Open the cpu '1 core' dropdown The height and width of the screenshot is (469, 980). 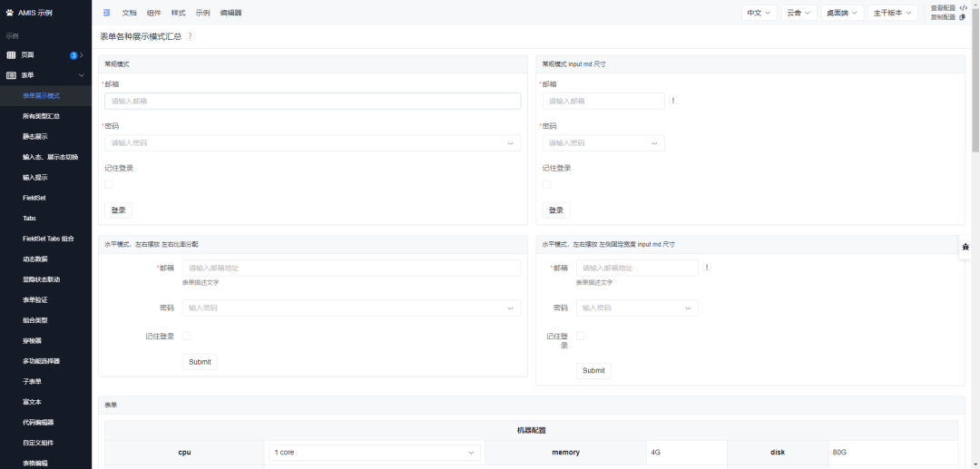click(372, 452)
